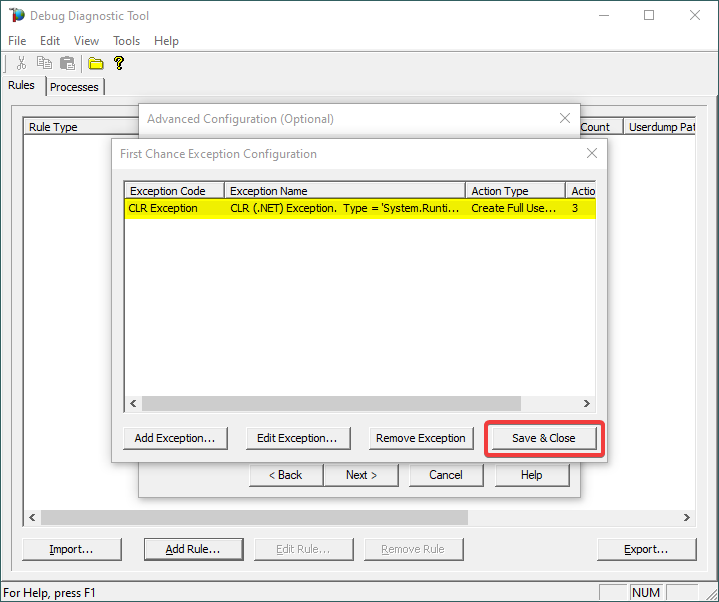Click the Paste clipboard toolbar icon
The width and height of the screenshot is (719, 602).
67,63
